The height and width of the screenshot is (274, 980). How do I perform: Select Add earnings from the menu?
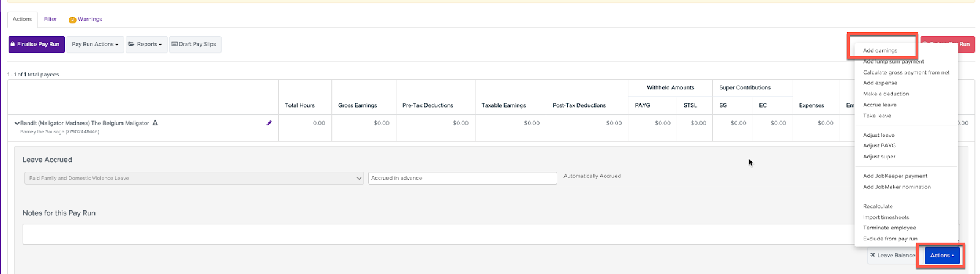tap(880, 51)
